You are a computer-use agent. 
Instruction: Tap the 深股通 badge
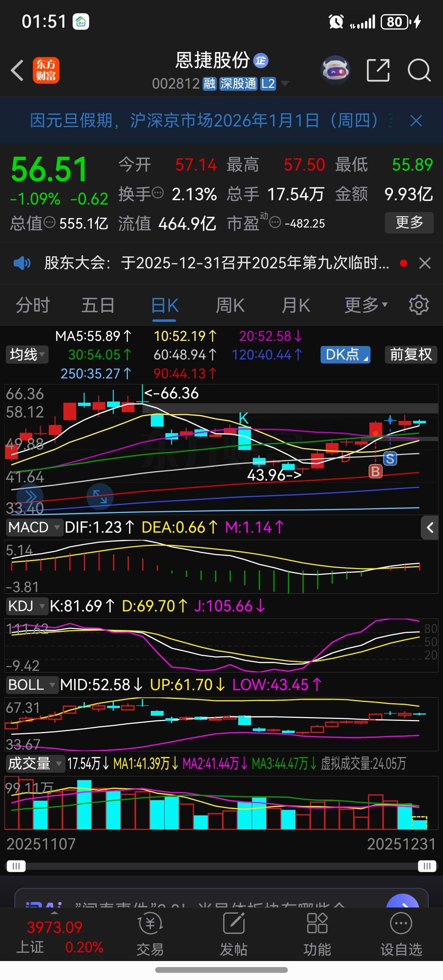pos(238,83)
